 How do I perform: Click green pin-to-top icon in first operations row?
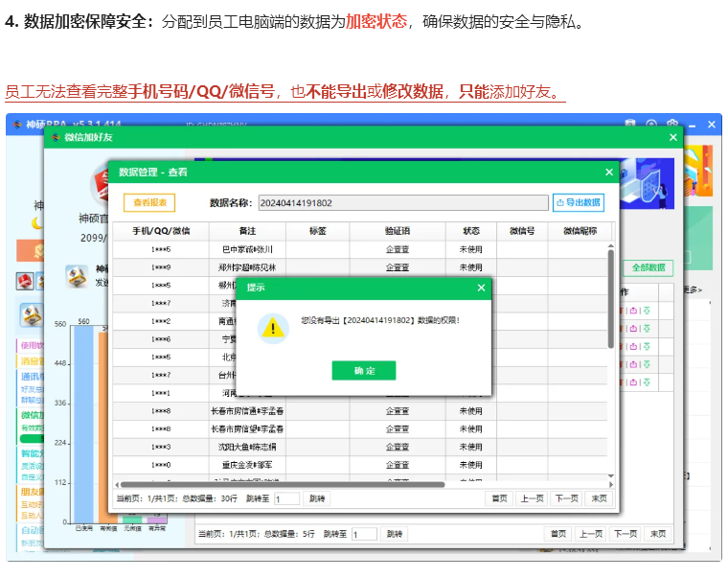pos(647,311)
